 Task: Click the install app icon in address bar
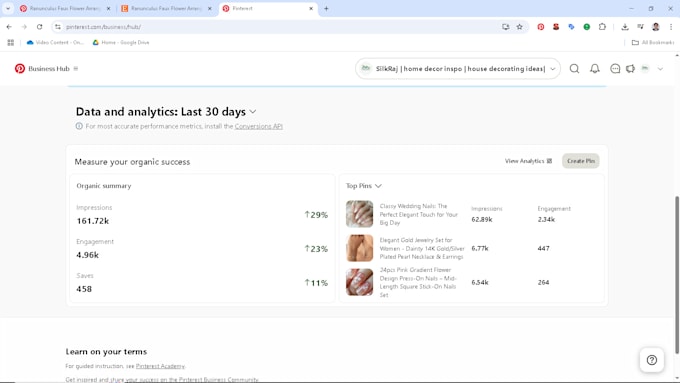(x=505, y=27)
